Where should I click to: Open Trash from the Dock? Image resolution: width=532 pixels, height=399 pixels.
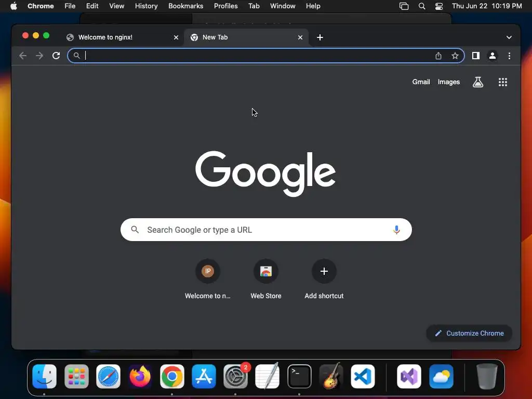coord(487,376)
